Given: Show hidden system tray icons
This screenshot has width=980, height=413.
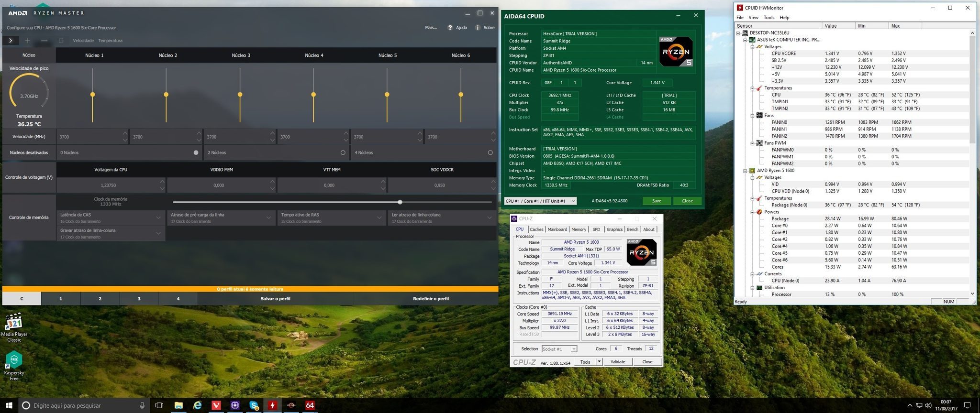Looking at the screenshot, I should coord(910,405).
